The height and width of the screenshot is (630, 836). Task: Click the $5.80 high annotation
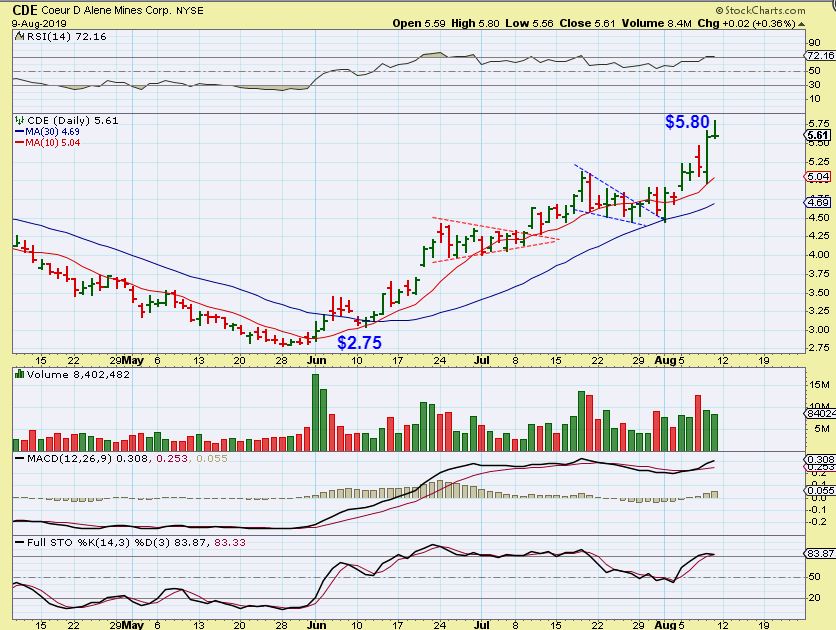(x=687, y=122)
